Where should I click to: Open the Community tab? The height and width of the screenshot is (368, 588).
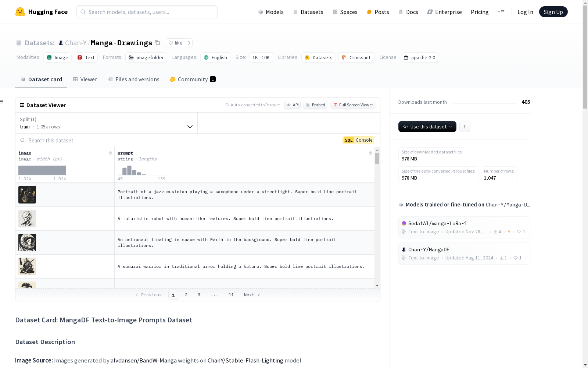pyautogui.click(x=193, y=79)
